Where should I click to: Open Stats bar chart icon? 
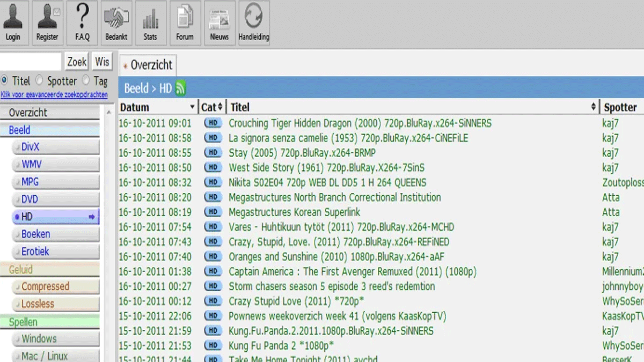coord(150,23)
